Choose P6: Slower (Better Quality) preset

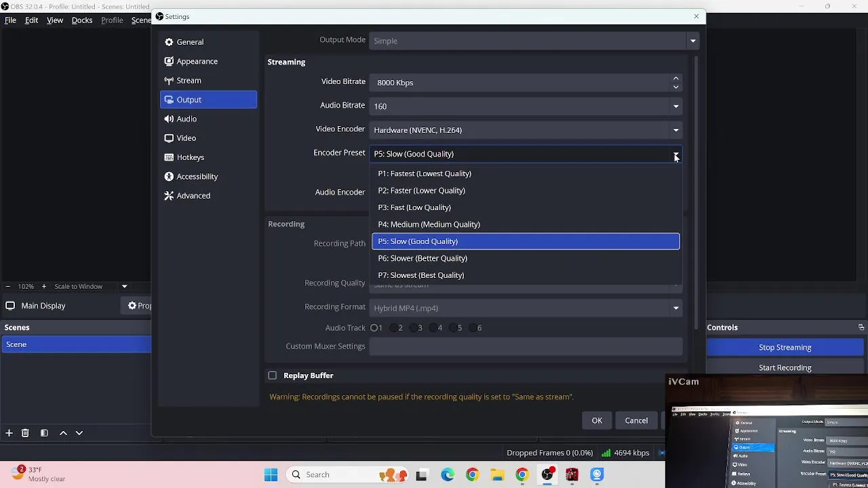pos(526,258)
